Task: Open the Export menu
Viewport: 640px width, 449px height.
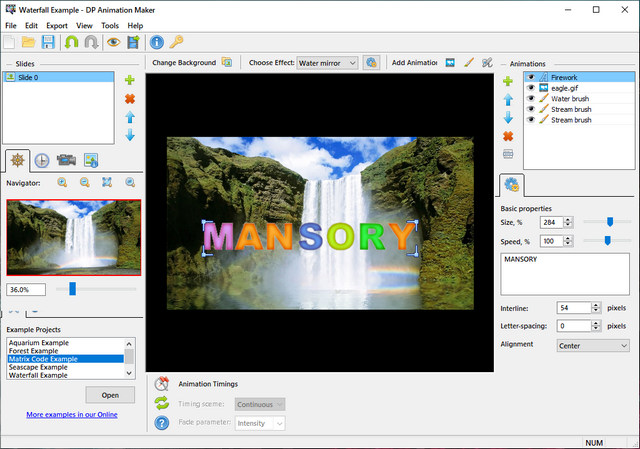Action: [x=56, y=25]
